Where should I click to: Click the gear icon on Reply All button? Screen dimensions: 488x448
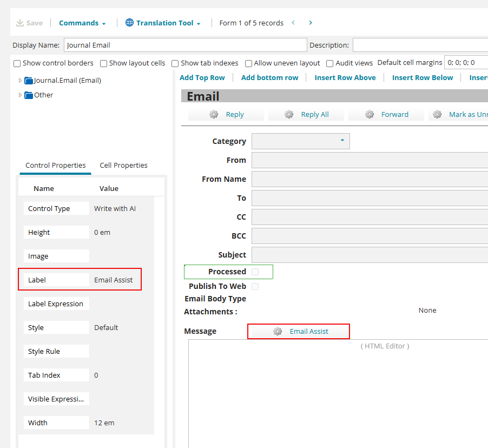coord(289,115)
